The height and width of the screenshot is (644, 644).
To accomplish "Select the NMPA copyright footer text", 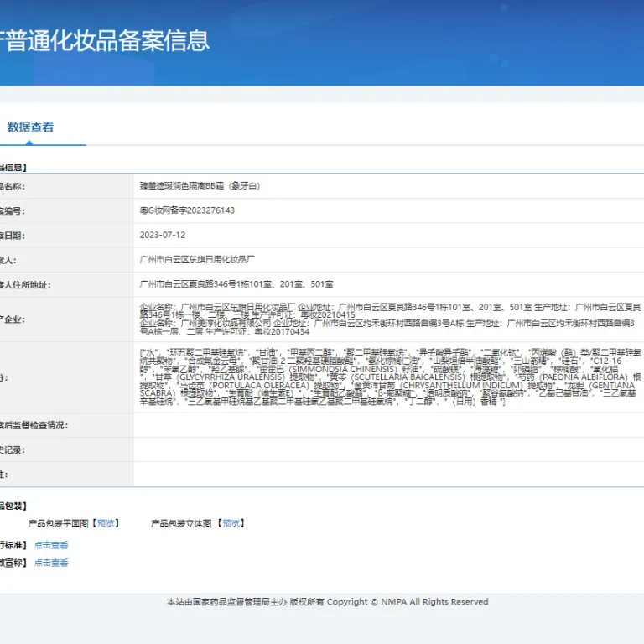I will click(328, 602).
